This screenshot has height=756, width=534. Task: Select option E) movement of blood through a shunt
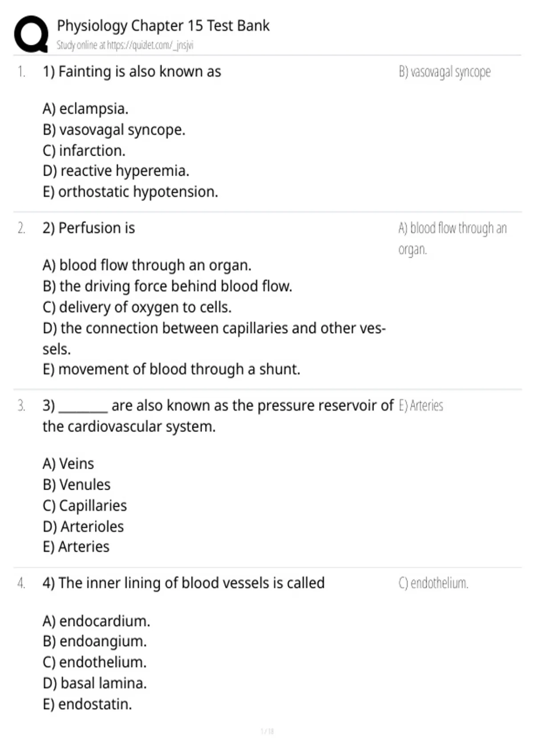click(x=171, y=369)
